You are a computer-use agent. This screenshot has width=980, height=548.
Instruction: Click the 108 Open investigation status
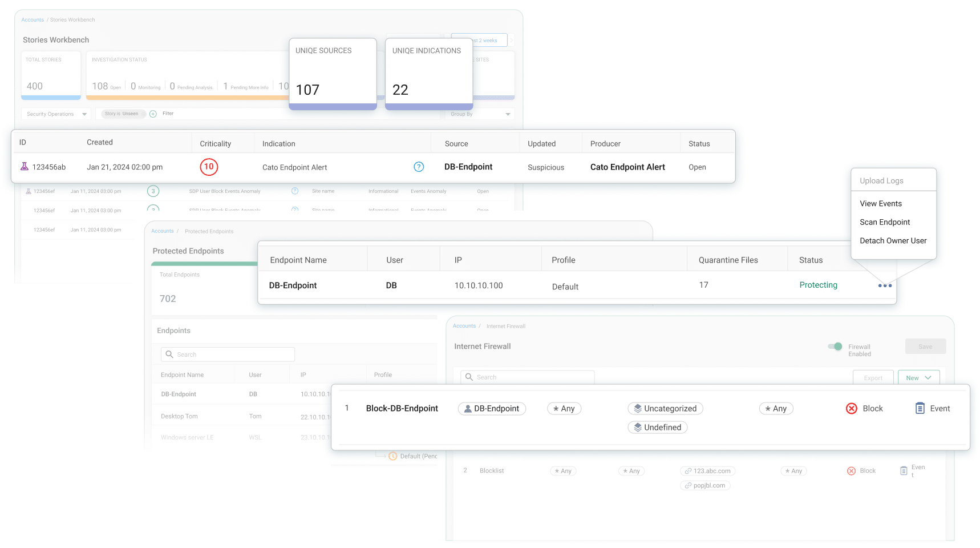point(107,86)
